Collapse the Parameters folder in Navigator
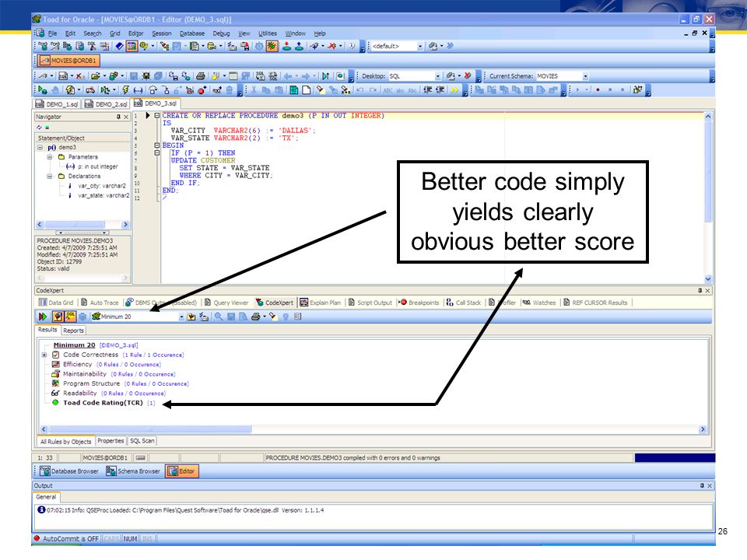 50,157
